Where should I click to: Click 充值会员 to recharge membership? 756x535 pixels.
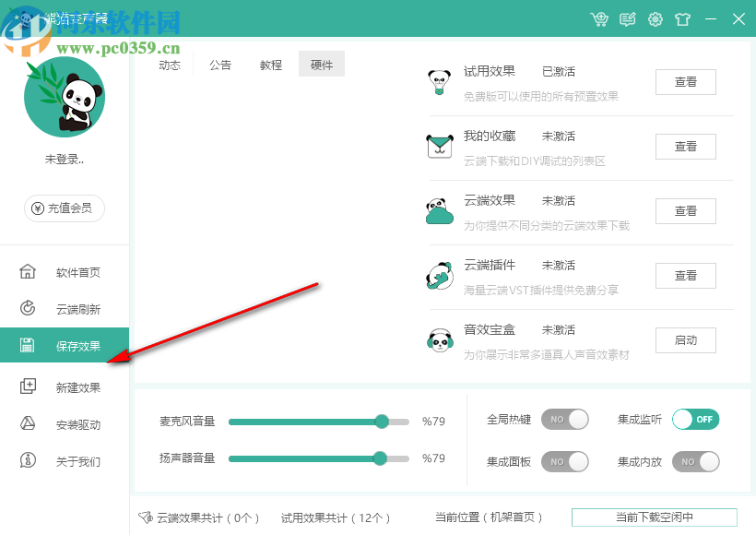pos(63,208)
